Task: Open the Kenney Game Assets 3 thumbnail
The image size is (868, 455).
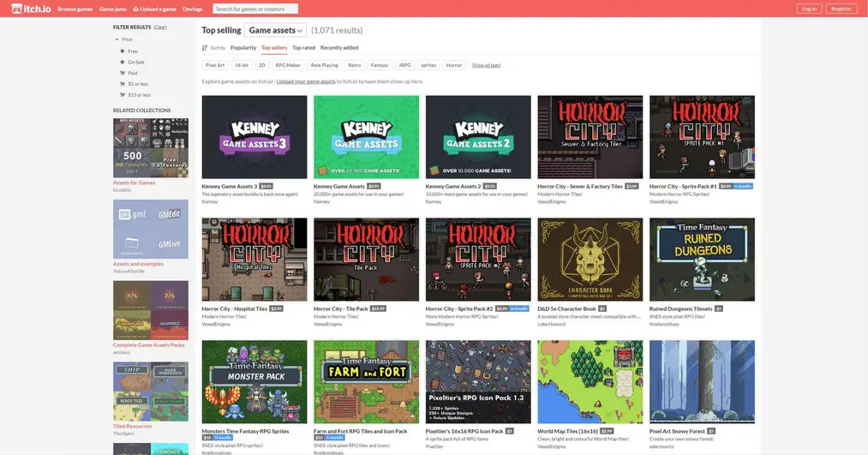Action: click(x=254, y=136)
